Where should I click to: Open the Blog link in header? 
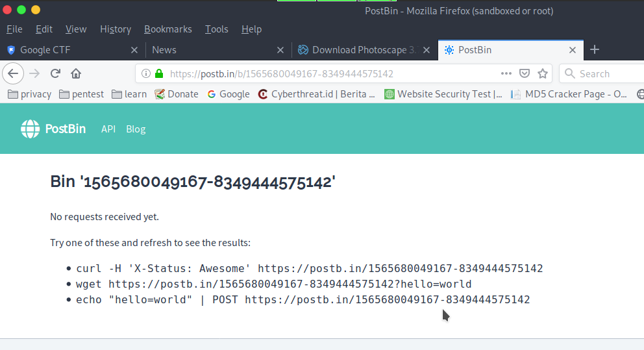click(x=136, y=129)
